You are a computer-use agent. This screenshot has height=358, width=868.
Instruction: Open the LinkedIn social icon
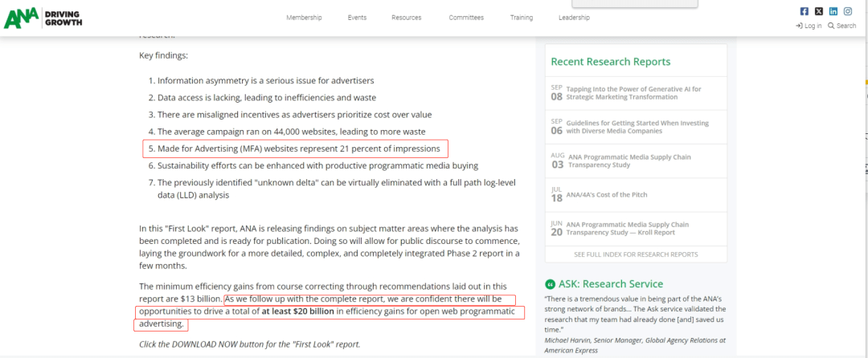(833, 11)
